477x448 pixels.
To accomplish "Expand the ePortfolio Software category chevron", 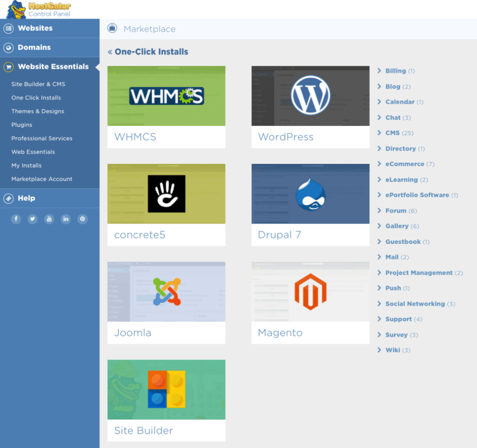I will click(380, 195).
